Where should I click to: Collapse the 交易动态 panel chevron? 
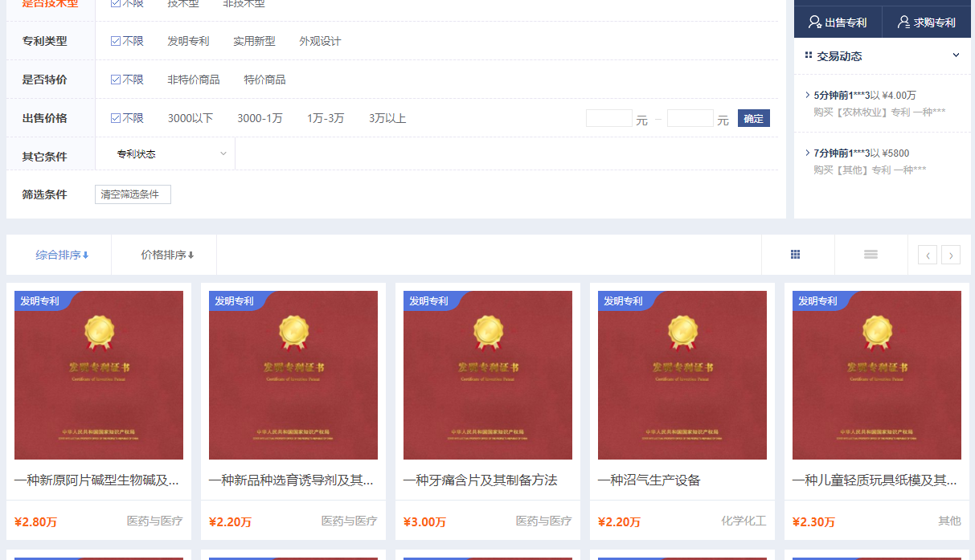[x=956, y=55]
